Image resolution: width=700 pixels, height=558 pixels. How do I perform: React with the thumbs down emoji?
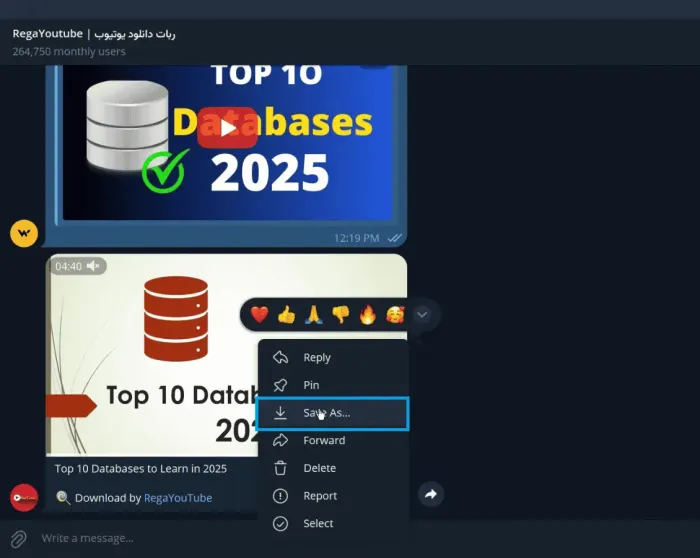341,315
